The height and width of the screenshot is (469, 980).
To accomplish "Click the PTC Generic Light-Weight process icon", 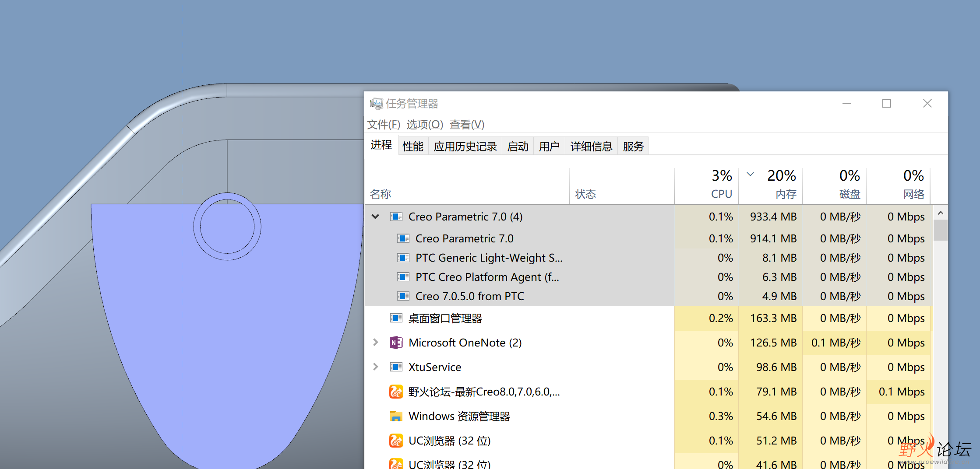I will click(403, 258).
